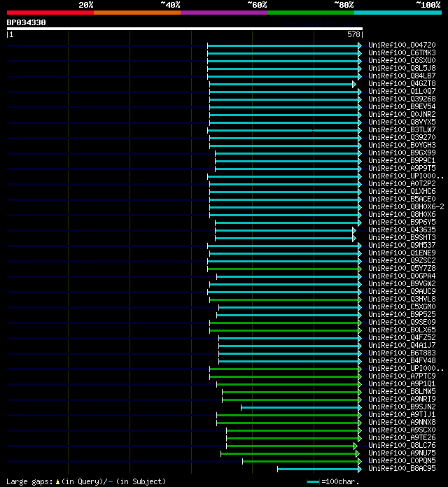Viewport: 448px width, 487px height.
Task: Select label UniRef100_B9P9C1
Action: point(402,160)
